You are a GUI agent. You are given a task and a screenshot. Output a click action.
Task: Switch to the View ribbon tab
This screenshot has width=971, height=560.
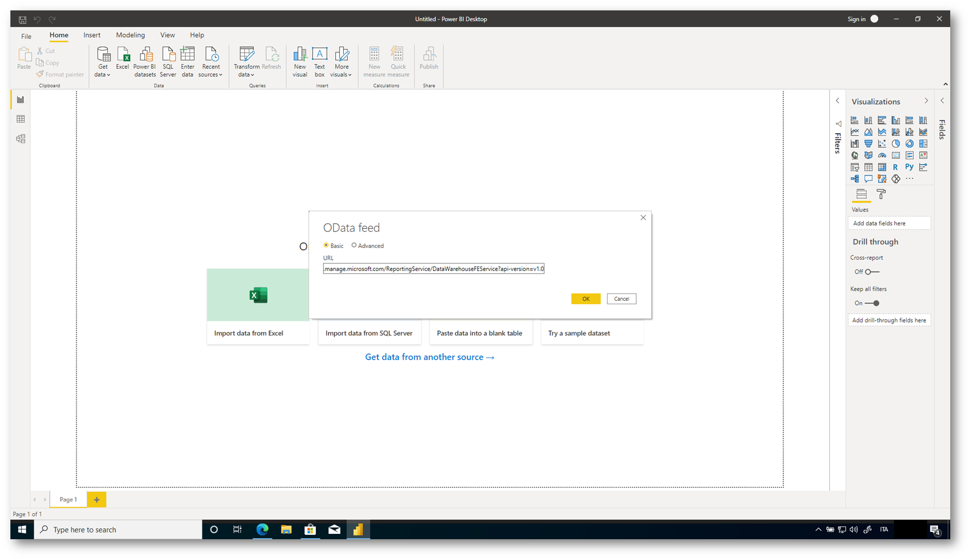pyautogui.click(x=167, y=35)
